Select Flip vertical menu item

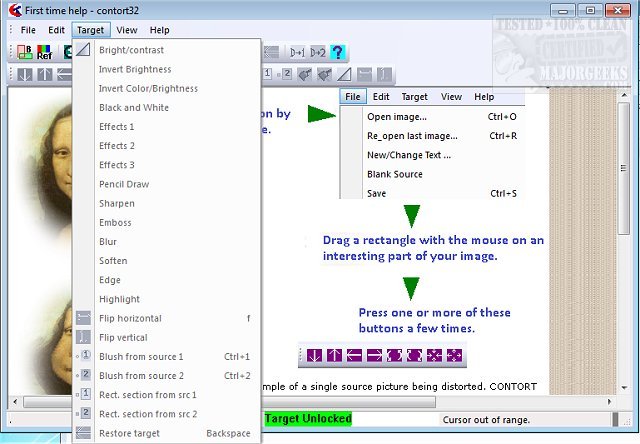(167, 337)
